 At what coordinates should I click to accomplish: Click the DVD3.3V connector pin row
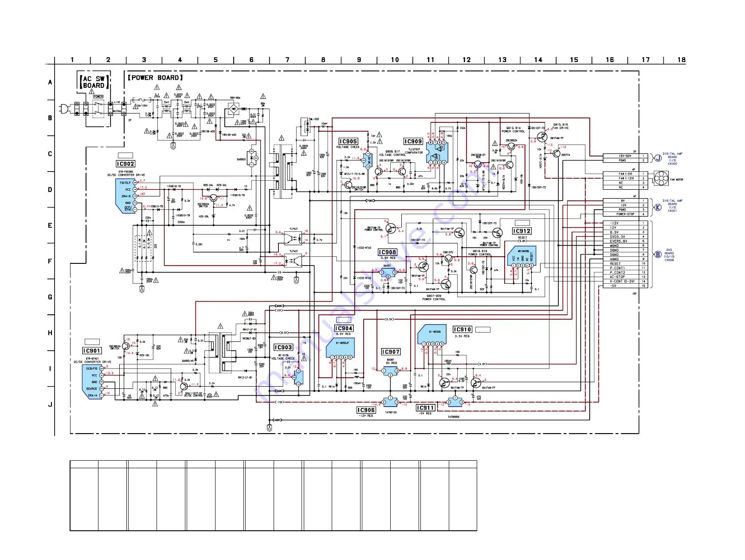(x=625, y=237)
